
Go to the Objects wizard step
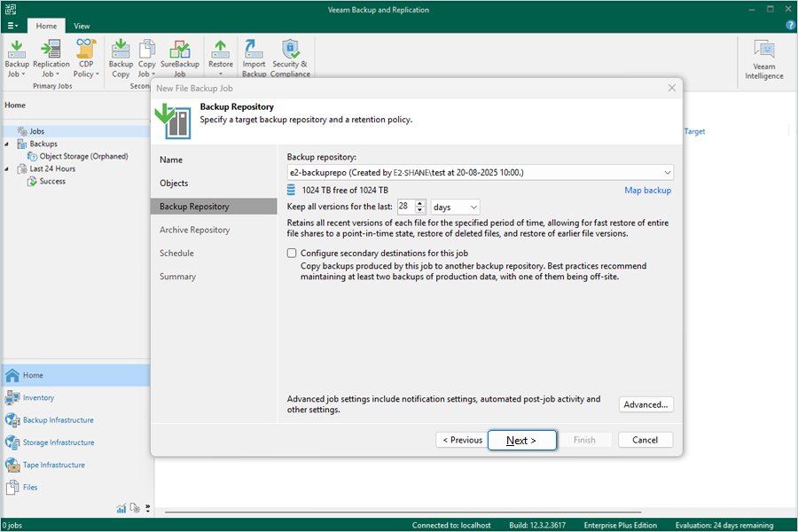pyautogui.click(x=174, y=184)
